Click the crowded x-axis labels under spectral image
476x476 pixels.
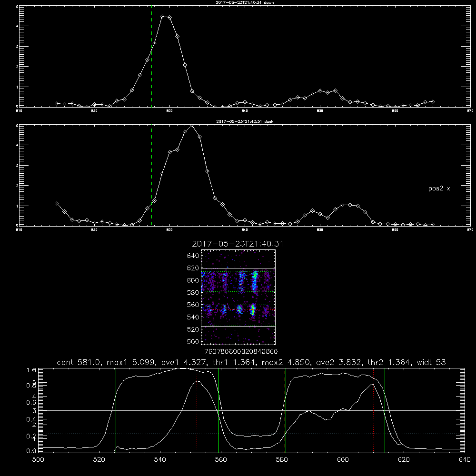click(241, 351)
